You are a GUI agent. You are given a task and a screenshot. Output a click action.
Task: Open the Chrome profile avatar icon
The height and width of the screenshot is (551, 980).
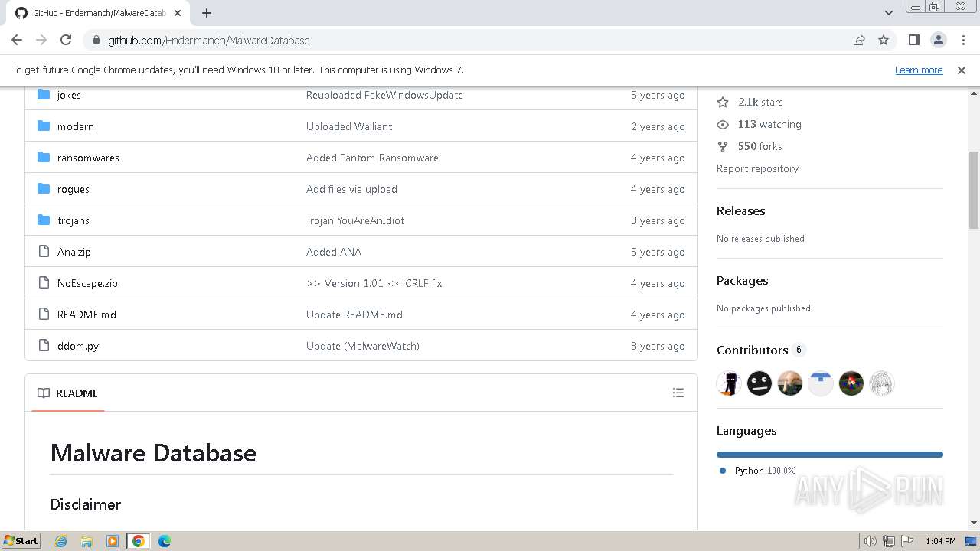pyautogui.click(x=938, y=41)
